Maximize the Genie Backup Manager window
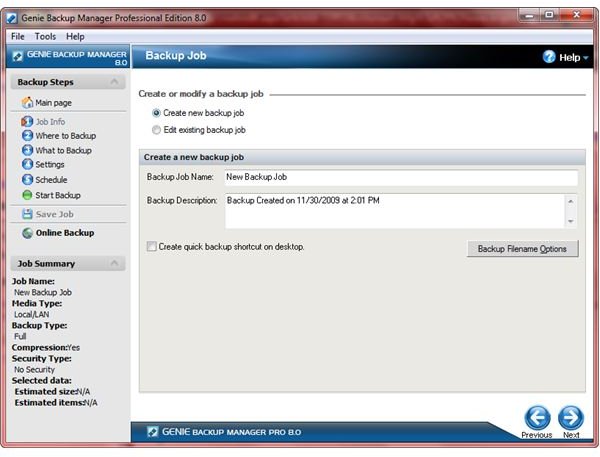This screenshot has width=600, height=457. click(549, 16)
